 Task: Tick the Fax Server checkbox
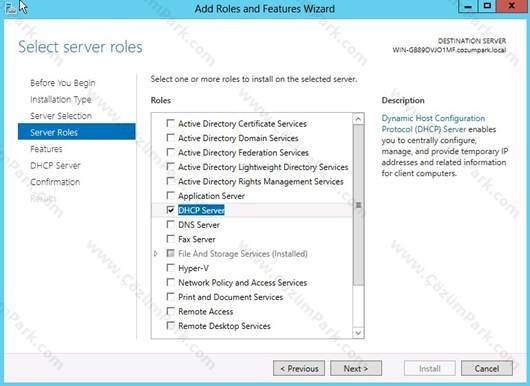[171, 239]
